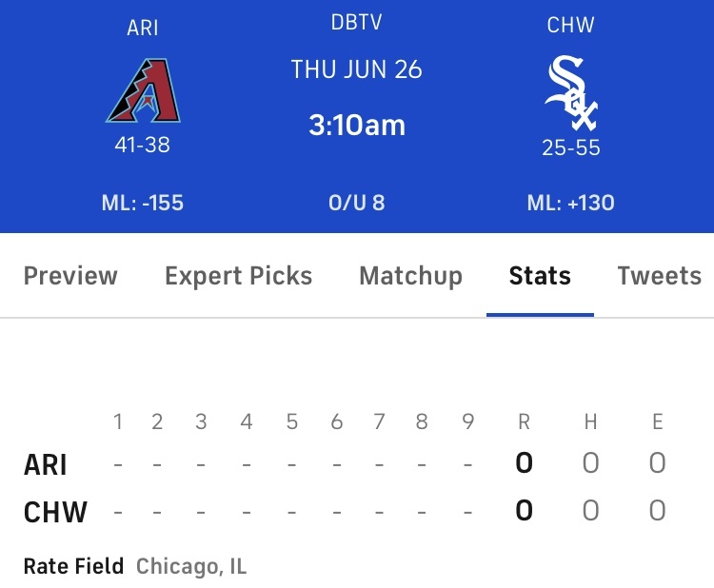Select the CHW row in box score

(345, 511)
